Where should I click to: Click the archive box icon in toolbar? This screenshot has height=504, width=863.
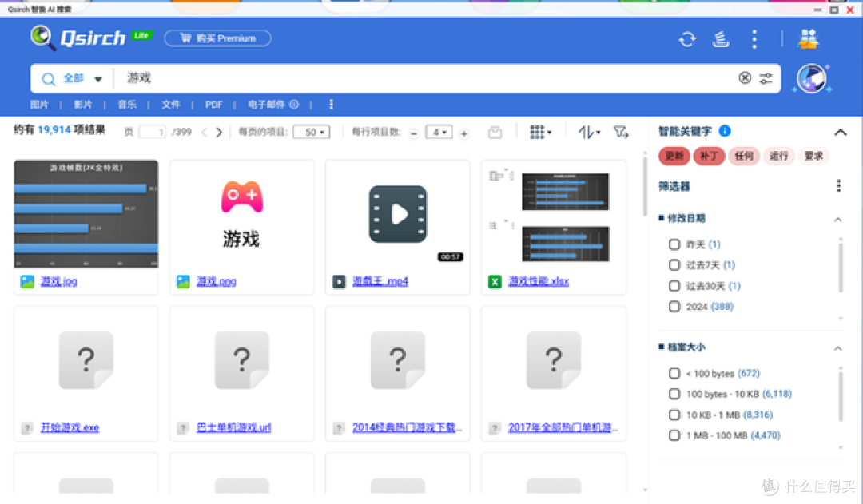[495, 132]
